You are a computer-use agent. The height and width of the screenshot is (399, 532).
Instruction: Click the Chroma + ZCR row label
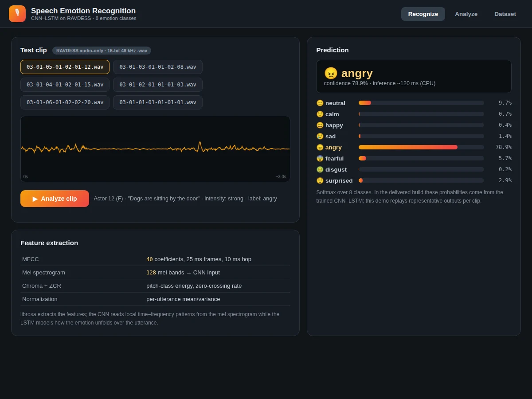pos(42,286)
